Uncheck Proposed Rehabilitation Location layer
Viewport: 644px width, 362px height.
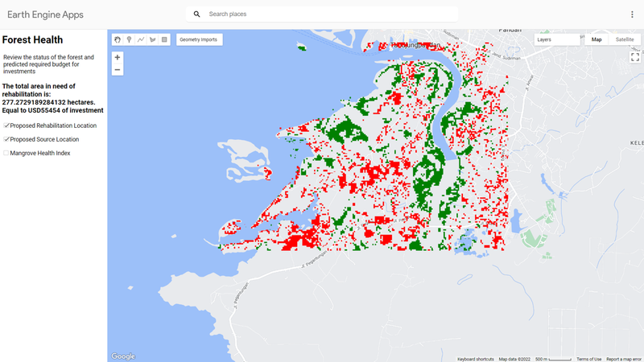click(x=6, y=125)
